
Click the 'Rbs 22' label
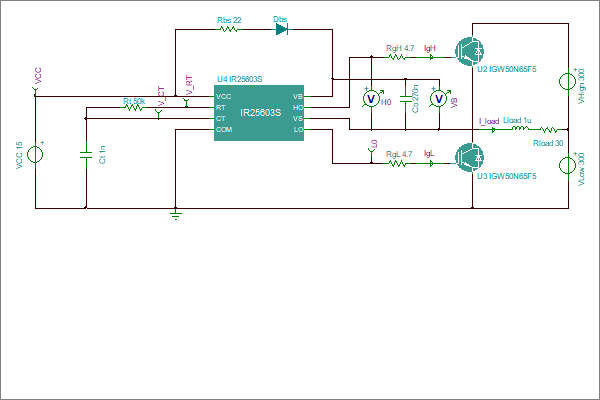(x=229, y=20)
